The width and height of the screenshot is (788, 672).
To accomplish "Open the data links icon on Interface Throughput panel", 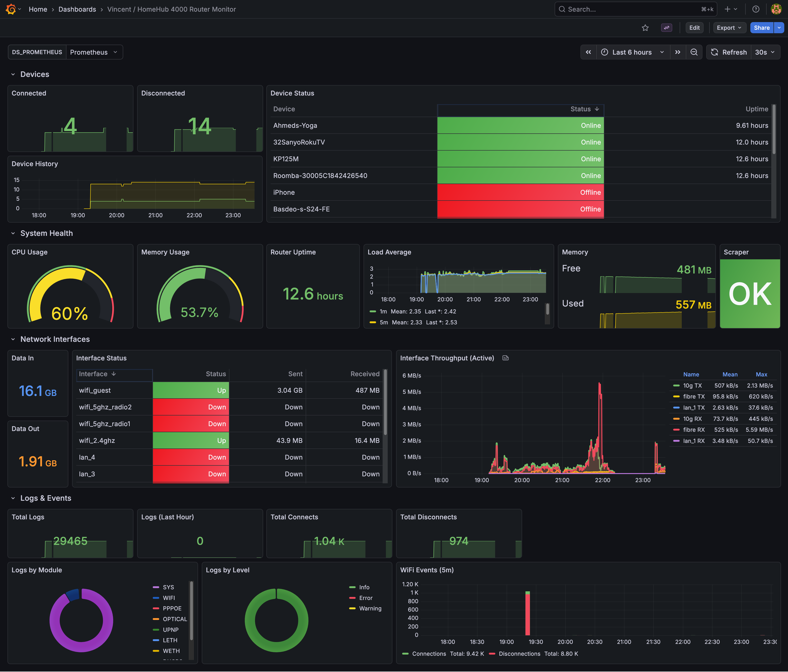I will [x=505, y=358].
